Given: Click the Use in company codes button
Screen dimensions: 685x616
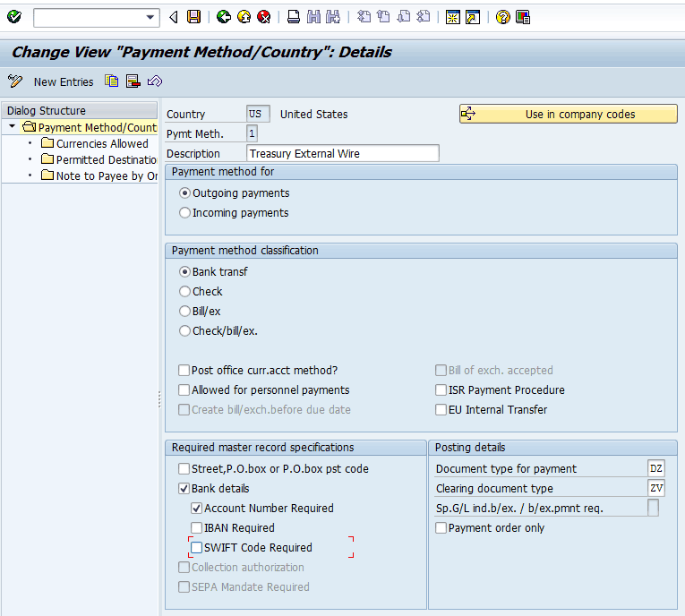Looking at the screenshot, I should [568, 114].
